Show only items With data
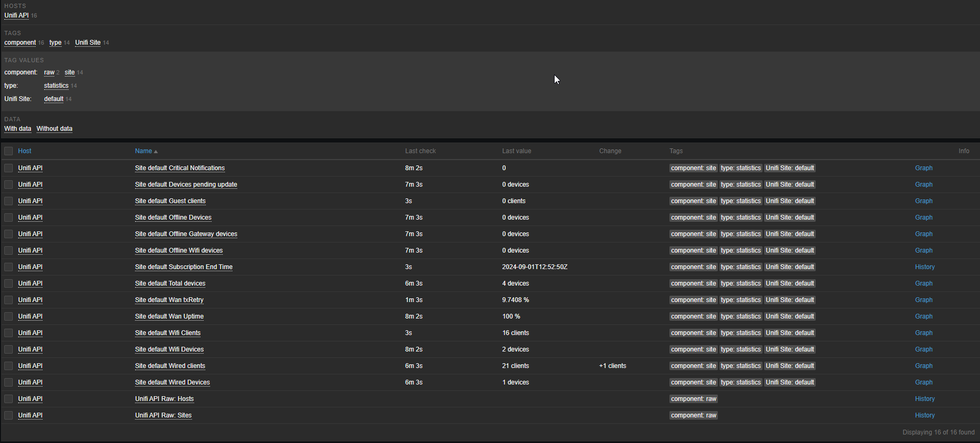Image resolution: width=980 pixels, height=443 pixels. pyautogui.click(x=18, y=129)
